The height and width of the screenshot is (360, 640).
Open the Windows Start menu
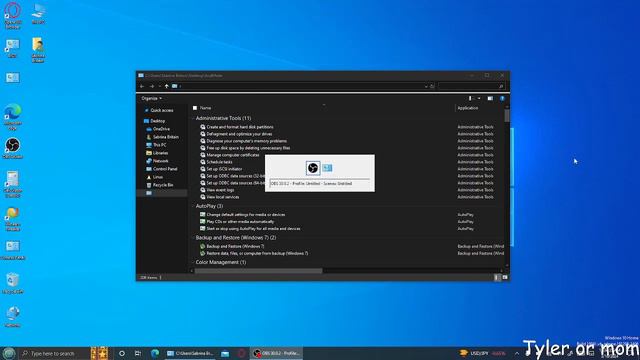pyautogui.click(x=9, y=353)
